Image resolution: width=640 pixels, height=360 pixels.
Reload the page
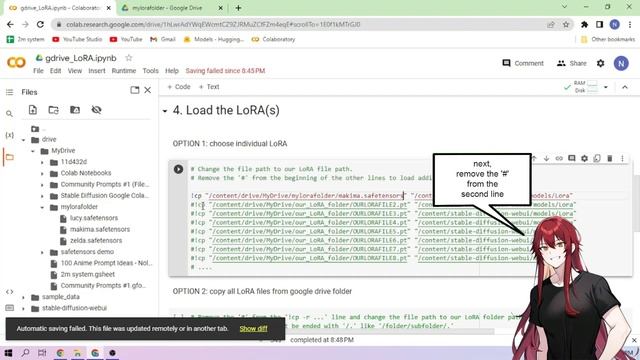40,24
